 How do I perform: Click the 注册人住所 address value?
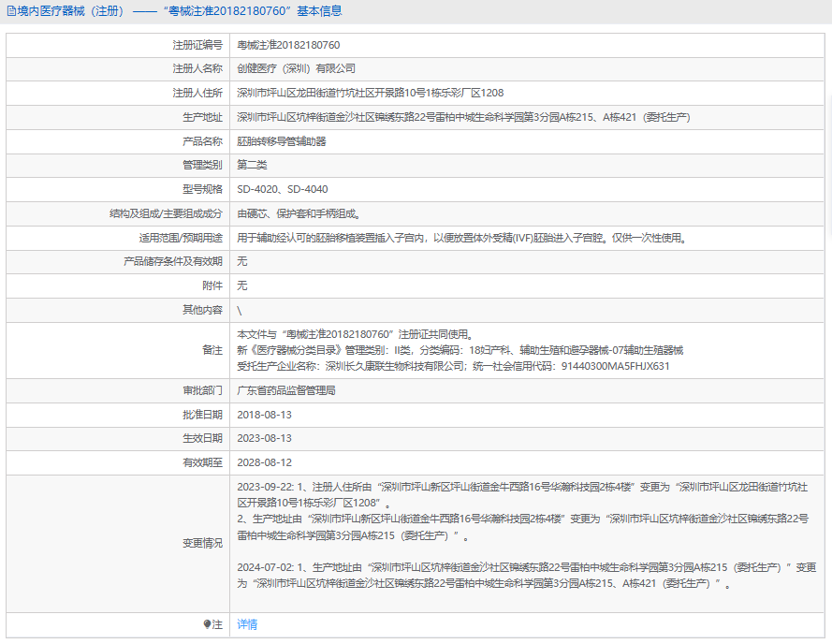(x=370, y=93)
